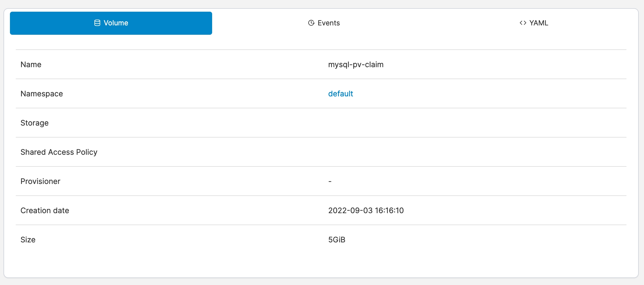644x285 pixels.
Task: Select the mysql-pv-claim name value
Action: point(356,65)
